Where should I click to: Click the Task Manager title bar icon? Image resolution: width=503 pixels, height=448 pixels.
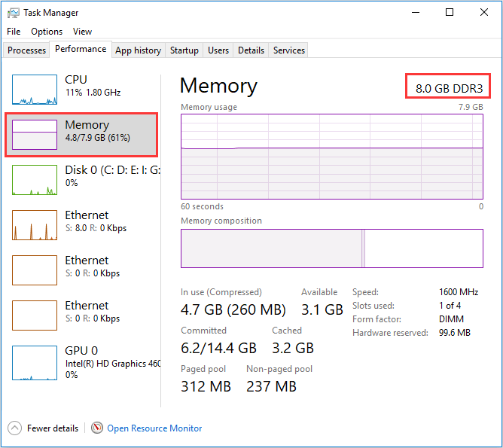[x=14, y=13]
